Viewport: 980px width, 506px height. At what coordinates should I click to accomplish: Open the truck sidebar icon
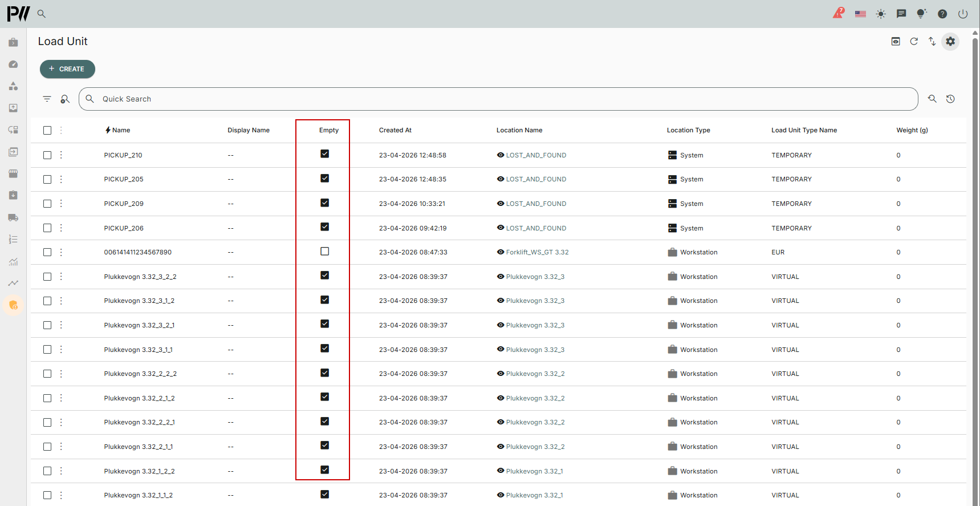coord(13,217)
